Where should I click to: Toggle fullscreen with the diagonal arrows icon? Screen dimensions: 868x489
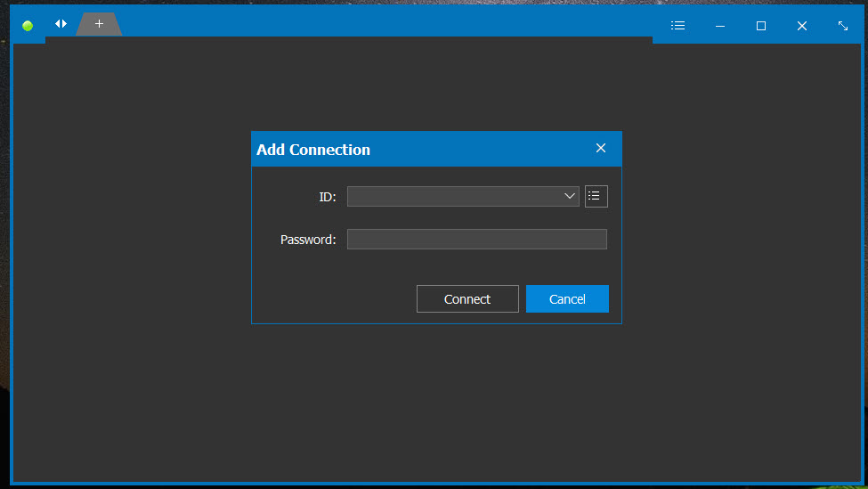842,26
